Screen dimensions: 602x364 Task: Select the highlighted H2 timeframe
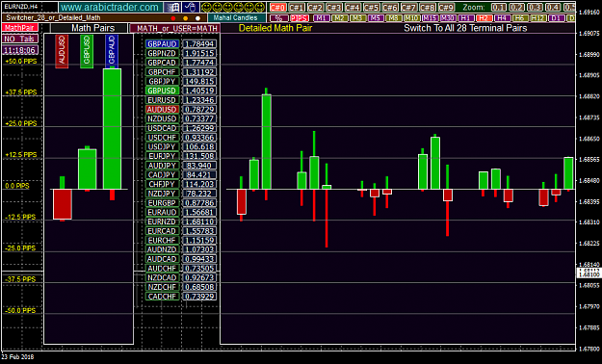coord(484,18)
